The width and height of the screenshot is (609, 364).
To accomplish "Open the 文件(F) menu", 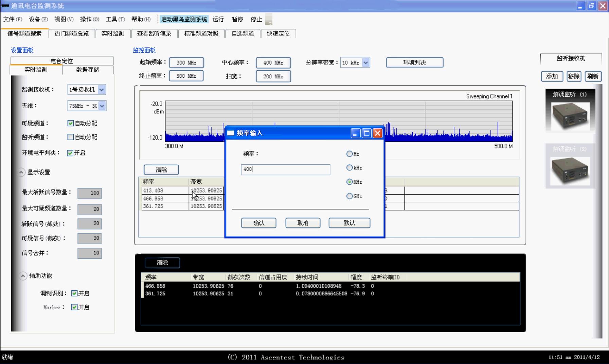I will point(13,19).
